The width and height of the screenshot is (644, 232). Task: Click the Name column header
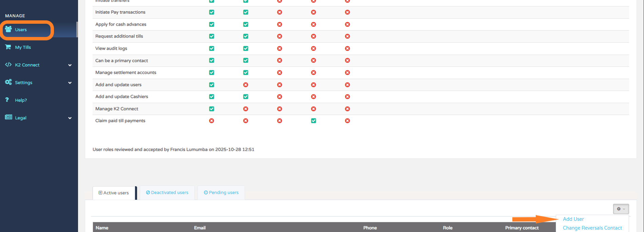pos(102,228)
